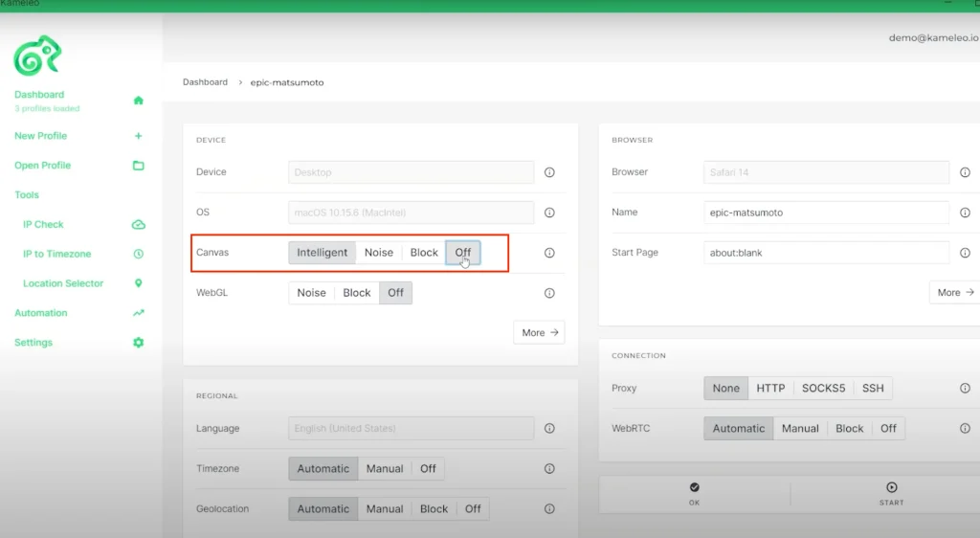Open the info icon for WebGL
The image size is (980, 538).
click(x=549, y=293)
